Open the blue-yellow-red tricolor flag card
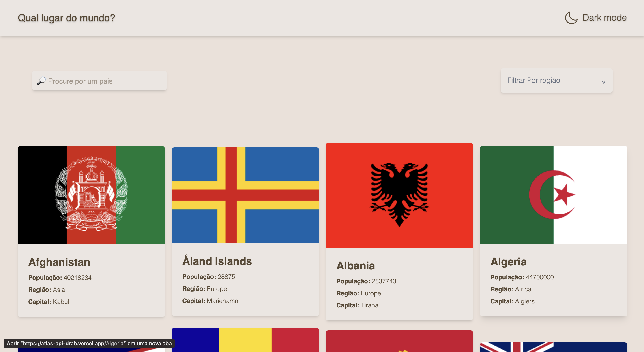 click(245, 340)
